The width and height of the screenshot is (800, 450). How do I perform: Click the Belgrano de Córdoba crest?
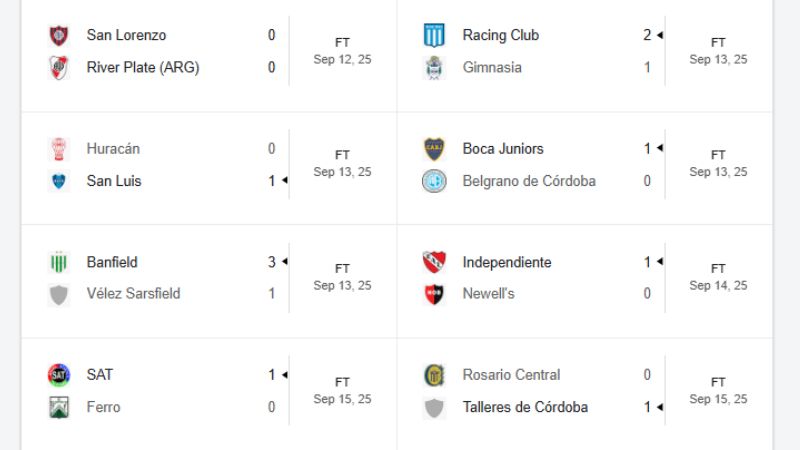pos(434,181)
